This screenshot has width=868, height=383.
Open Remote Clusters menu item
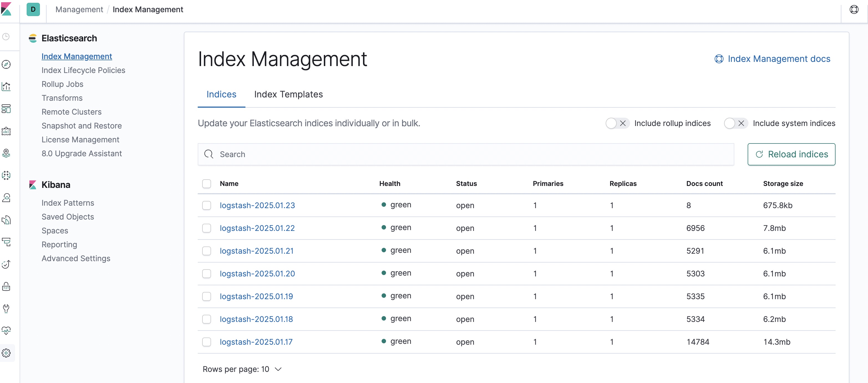pyautogui.click(x=72, y=112)
